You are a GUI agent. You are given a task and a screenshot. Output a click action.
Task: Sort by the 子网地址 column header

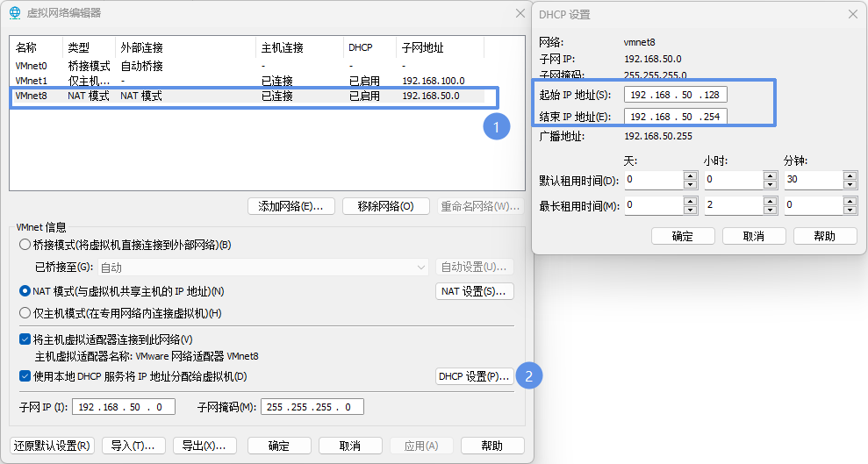click(439, 47)
